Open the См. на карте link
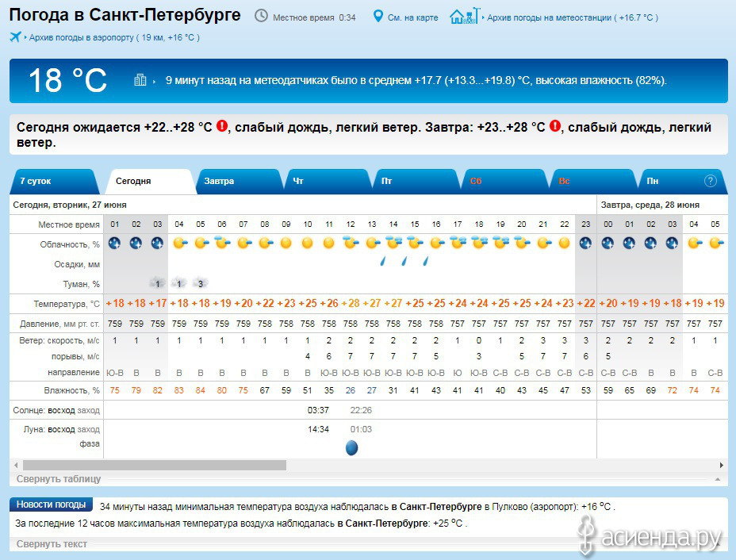736x560 pixels. tap(413, 17)
